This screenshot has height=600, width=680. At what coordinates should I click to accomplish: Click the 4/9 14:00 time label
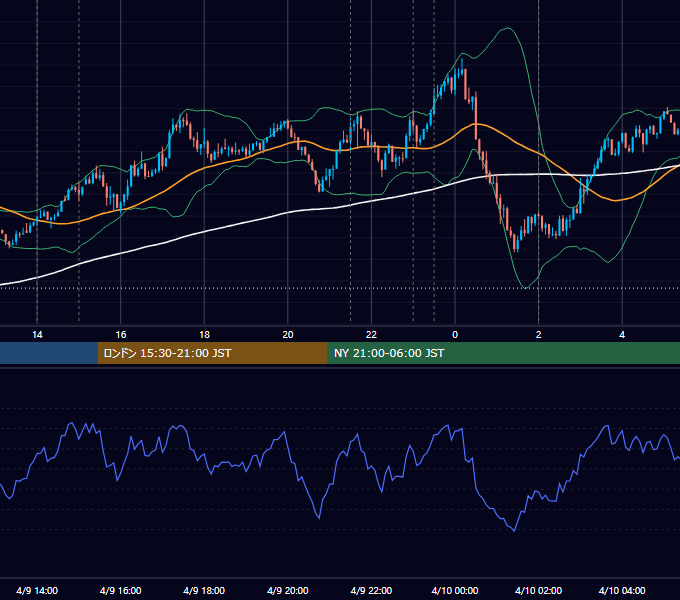(37, 590)
